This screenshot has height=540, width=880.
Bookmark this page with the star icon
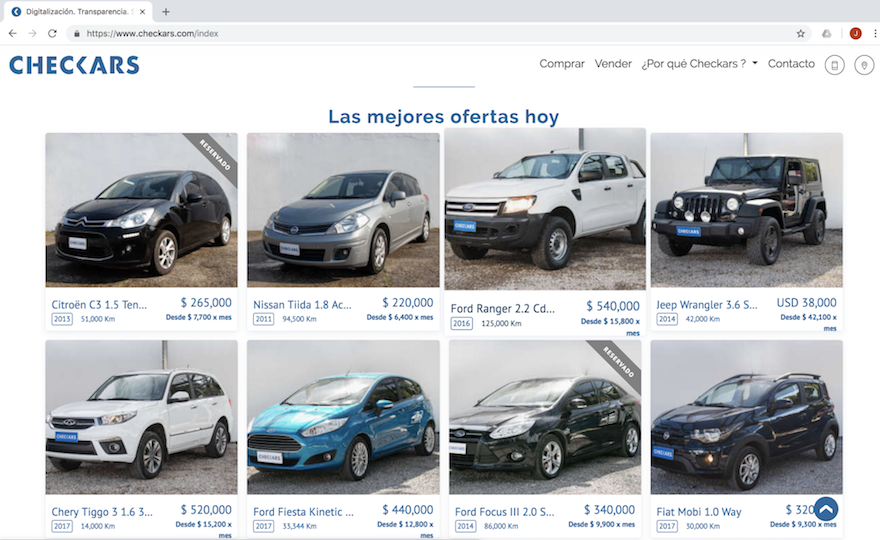[800, 34]
